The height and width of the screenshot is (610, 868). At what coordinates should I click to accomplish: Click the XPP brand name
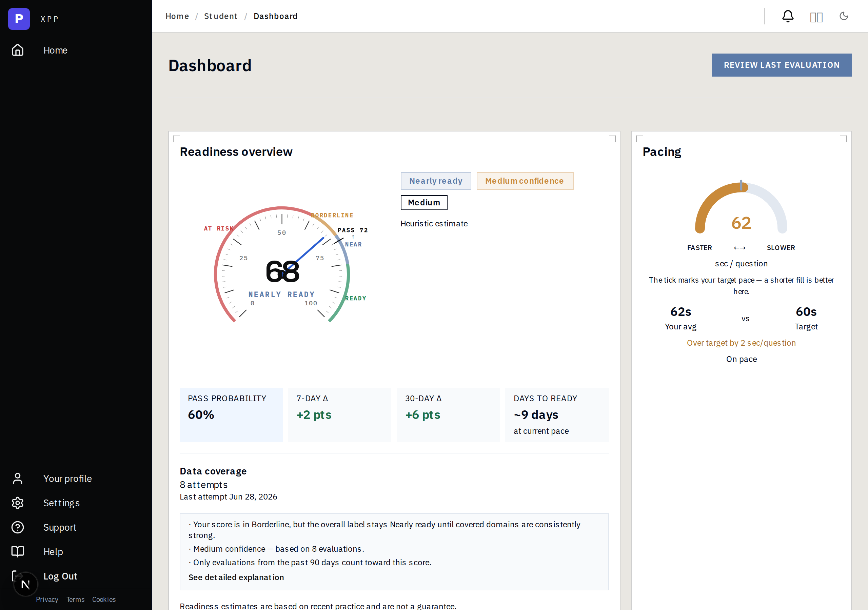pos(50,19)
